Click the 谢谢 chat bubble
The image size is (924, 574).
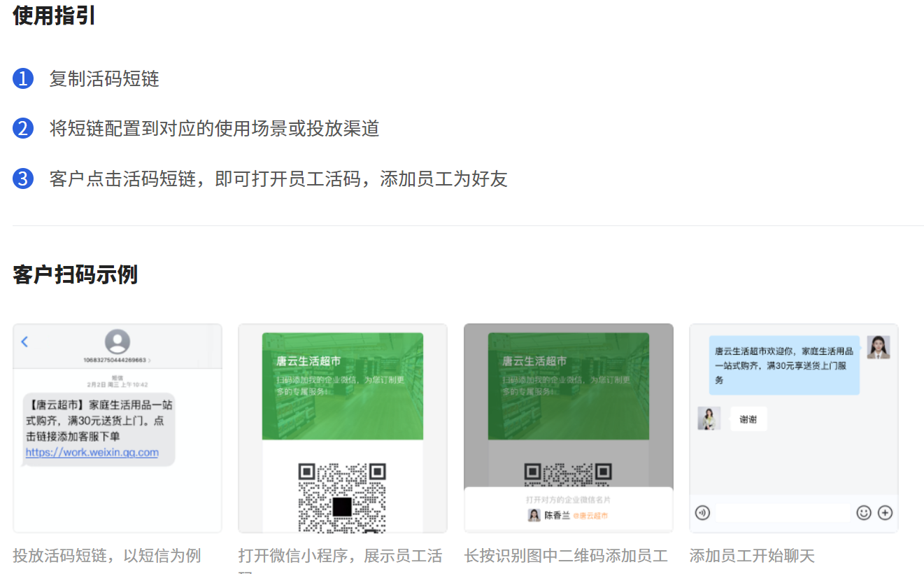(x=748, y=419)
